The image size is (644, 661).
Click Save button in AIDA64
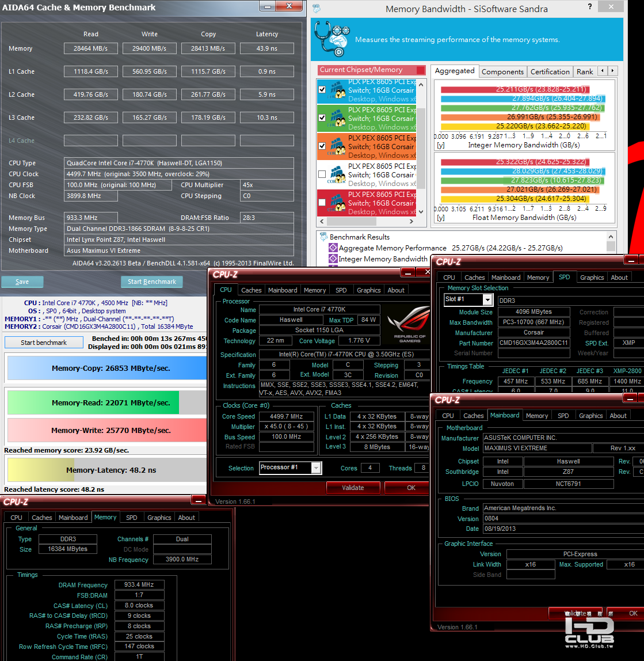(22, 282)
